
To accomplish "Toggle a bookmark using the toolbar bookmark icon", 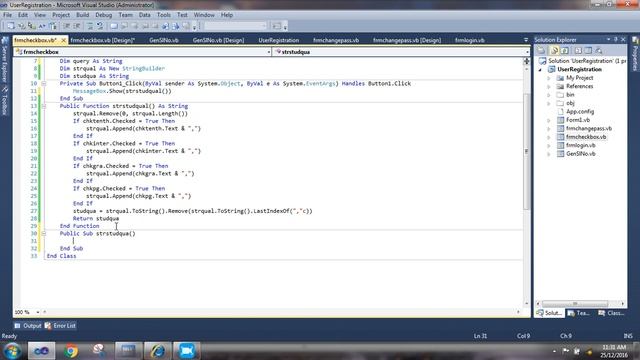I will 114,26.
